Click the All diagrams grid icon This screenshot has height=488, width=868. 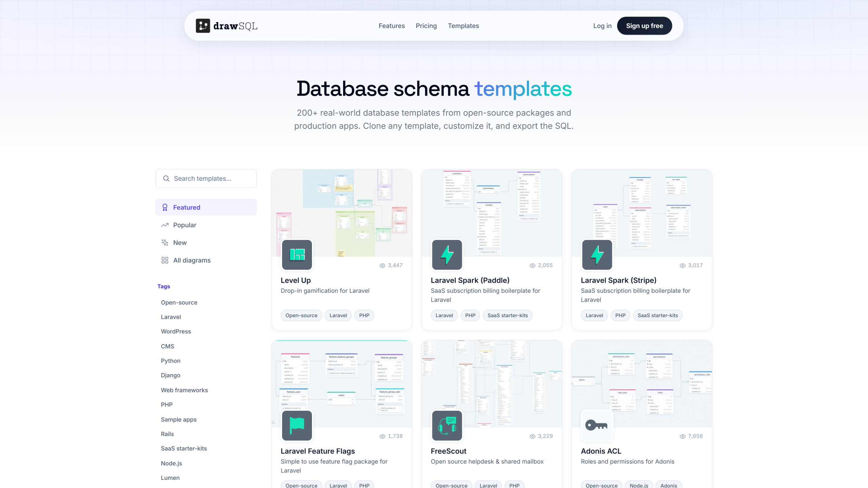point(165,260)
